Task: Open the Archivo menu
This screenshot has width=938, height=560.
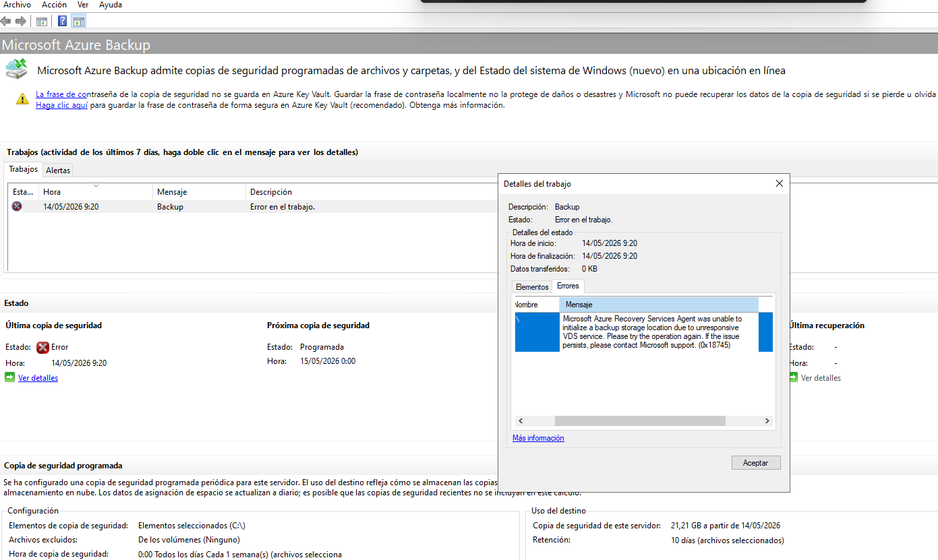Action: [x=18, y=5]
